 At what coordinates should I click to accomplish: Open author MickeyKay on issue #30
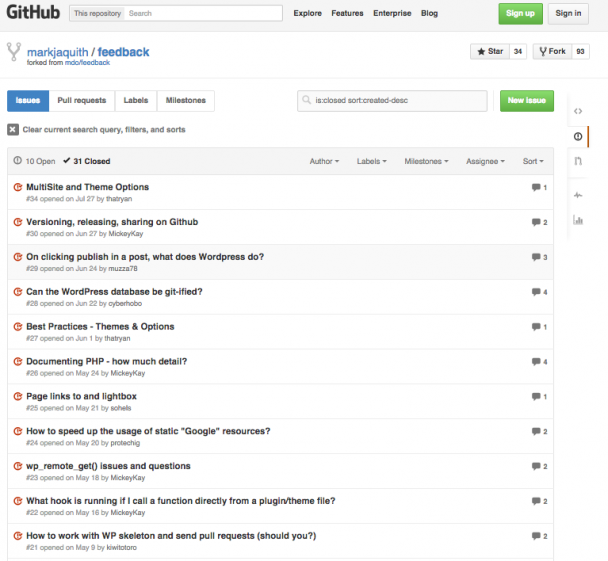(x=126, y=234)
